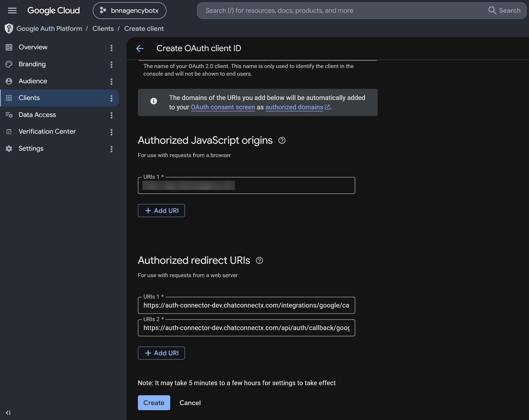The width and height of the screenshot is (529, 420).
Task: Open more options for Data Access
Action: (111, 115)
